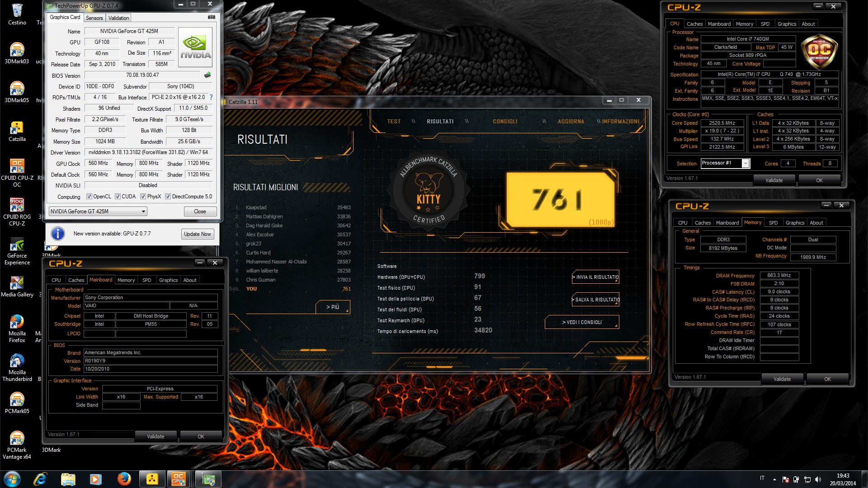Open the GeForce Experience desktop icon
The image size is (868, 488).
tap(17, 251)
